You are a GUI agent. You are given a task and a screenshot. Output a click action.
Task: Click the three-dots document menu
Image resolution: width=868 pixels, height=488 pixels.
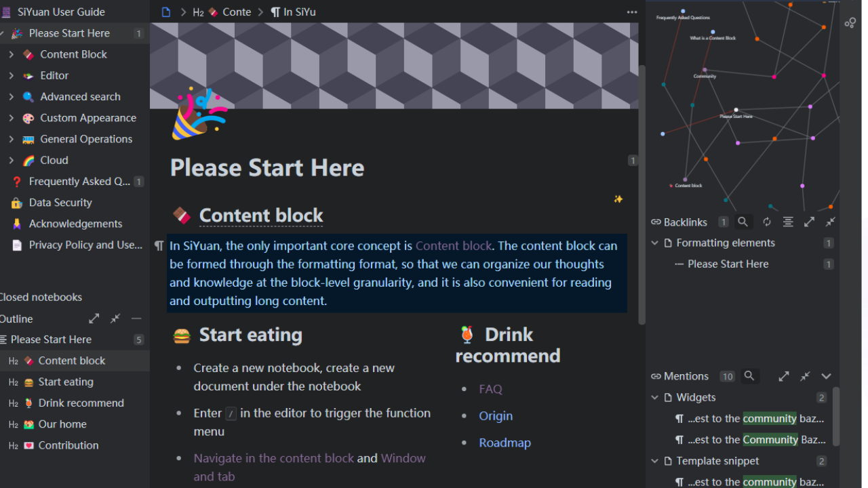pyautogui.click(x=632, y=12)
